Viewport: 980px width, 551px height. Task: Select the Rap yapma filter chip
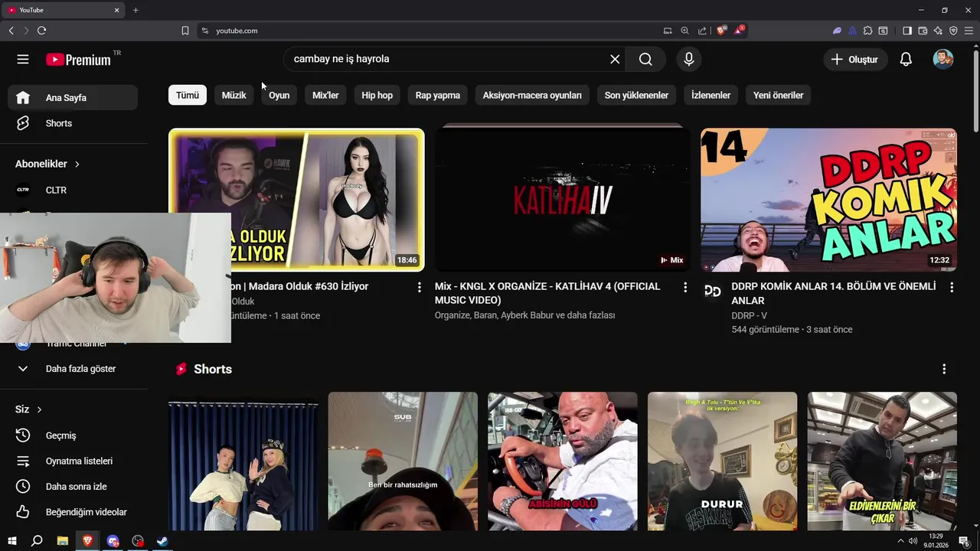click(x=438, y=96)
